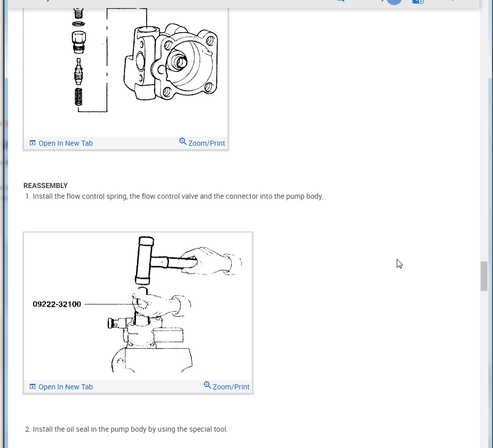The image size is (493, 448).
Task: Click step 1 text about flow control spring
Action: tap(178, 196)
